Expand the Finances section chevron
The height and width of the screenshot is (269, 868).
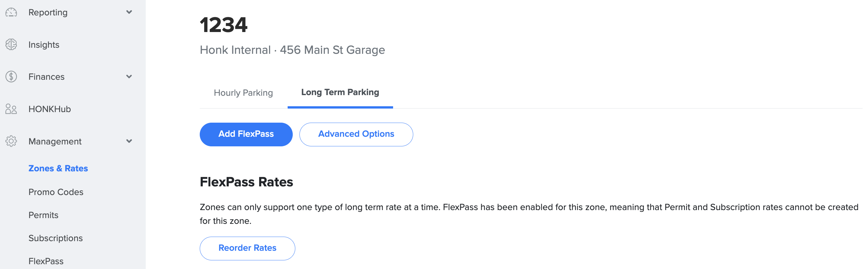click(x=129, y=77)
